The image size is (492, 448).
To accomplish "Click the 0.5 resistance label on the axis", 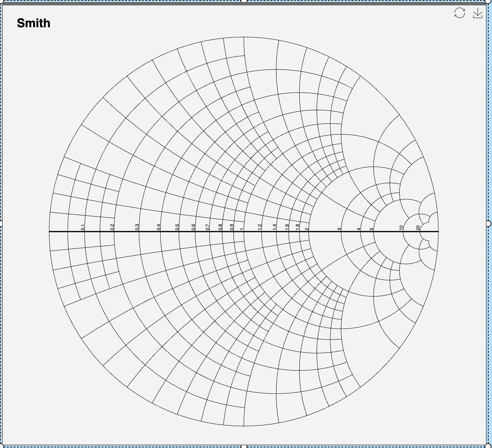I will point(177,227).
